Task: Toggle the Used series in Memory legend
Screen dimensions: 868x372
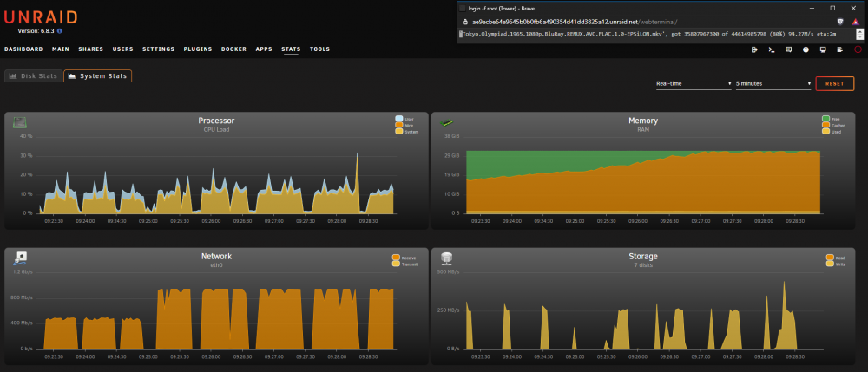Action: click(x=832, y=132)
